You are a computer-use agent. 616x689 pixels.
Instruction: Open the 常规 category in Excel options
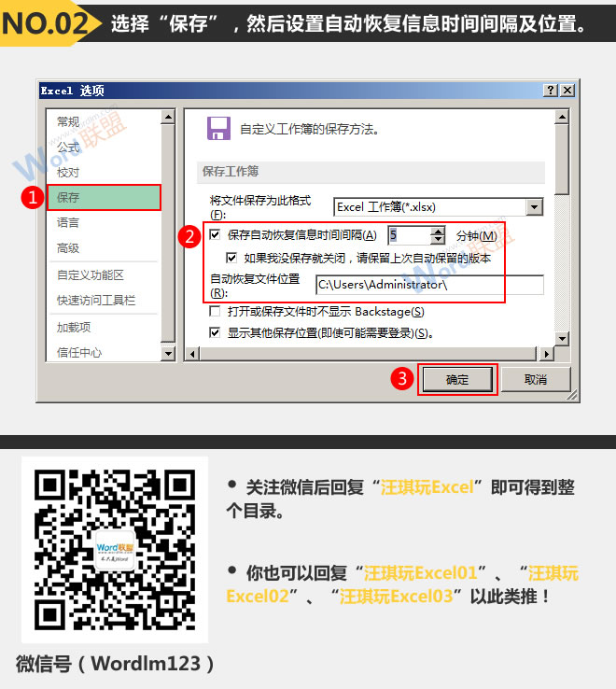68,121
